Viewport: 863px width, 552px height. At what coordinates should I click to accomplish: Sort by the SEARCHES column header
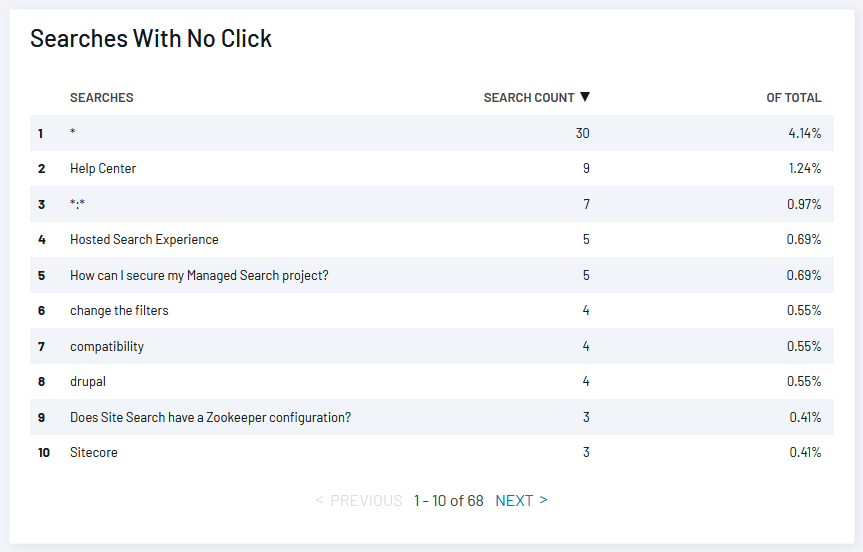pyautogui.click(x=102, y=97)
